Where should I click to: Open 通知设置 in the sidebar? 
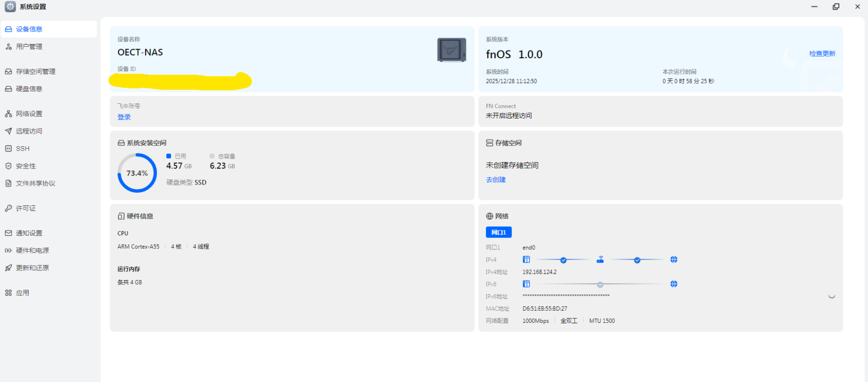point(49,233)
